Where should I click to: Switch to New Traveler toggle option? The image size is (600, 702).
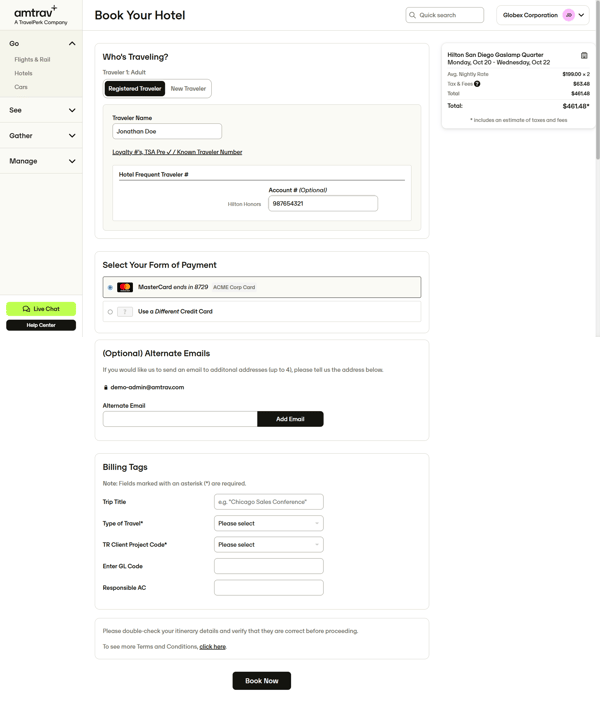(x=188, y=89)
